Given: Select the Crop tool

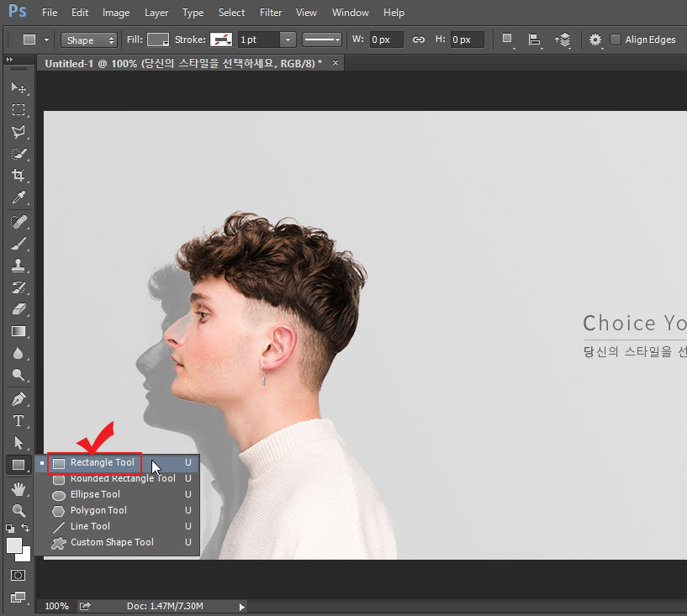Looking at the screenshot, I should 18,176.
